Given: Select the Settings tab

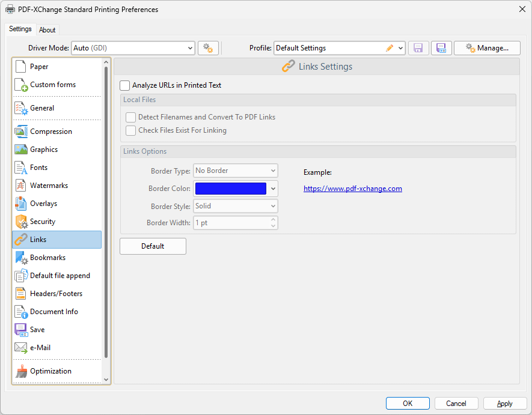Looking at the screenshot, I should click(x=20, y=29).
